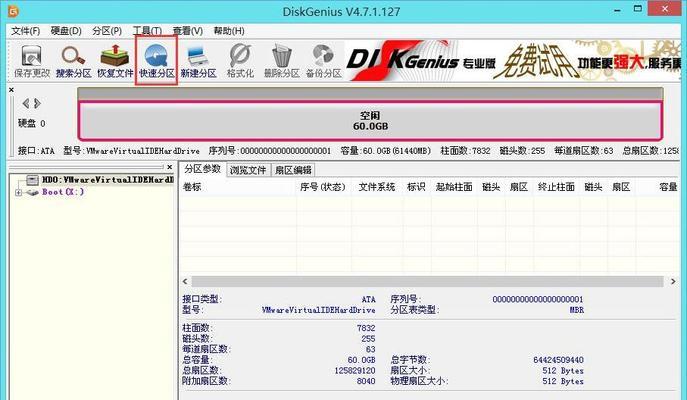This screenshot has width=687, height=400.
Task: Maximize the DiskGenius window
Action: pyautogui.click(x=638, y=8)
